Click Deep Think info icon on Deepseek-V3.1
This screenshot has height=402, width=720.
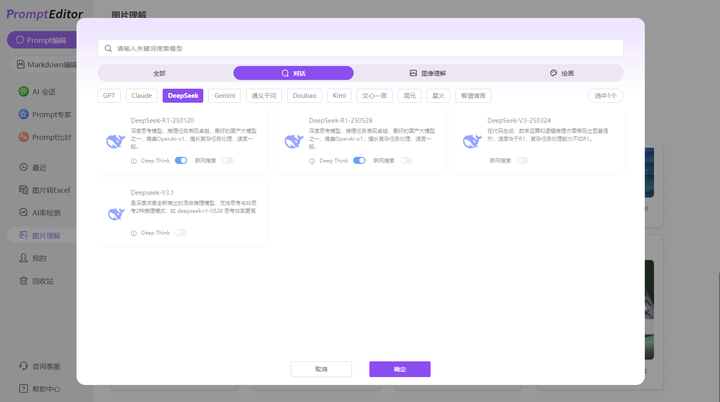[x=134, y=233]
